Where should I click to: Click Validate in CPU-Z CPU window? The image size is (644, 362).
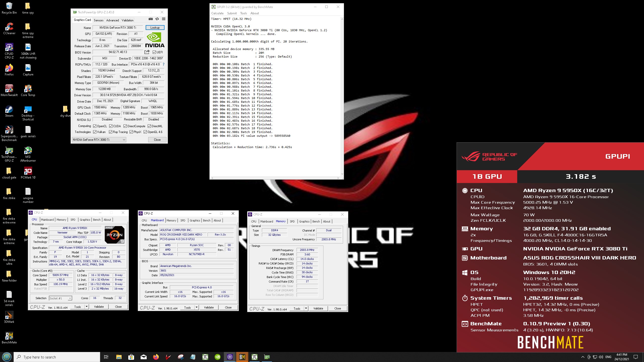coord(99,307)
